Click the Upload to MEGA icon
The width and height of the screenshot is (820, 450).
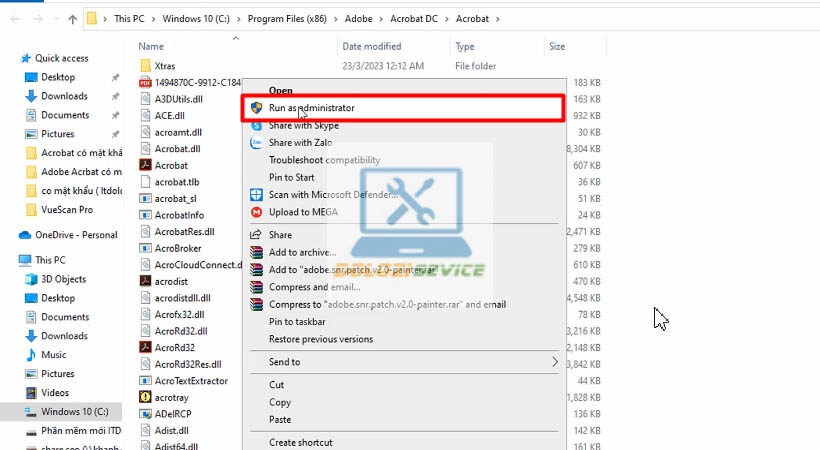[x=256, y=212]
